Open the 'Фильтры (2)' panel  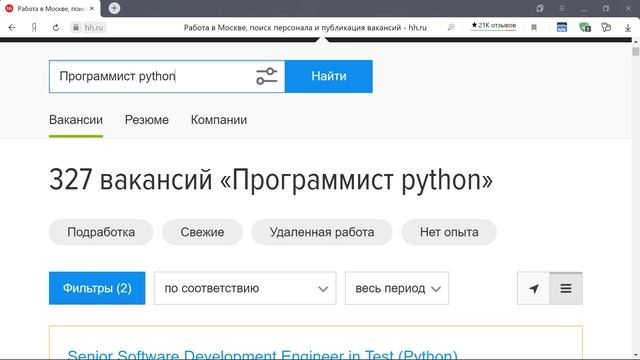tap(97, 288)
